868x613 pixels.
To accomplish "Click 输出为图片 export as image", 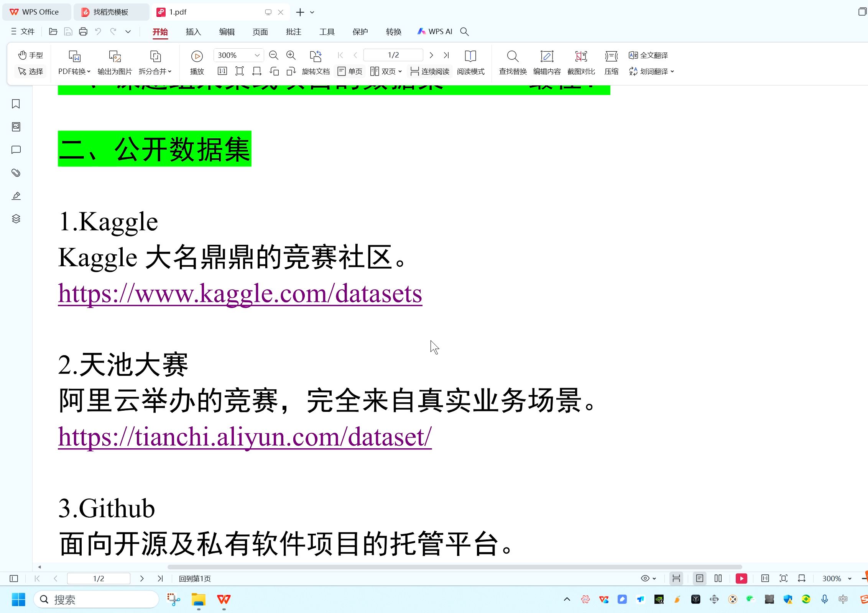I will [x=115, y=63].
